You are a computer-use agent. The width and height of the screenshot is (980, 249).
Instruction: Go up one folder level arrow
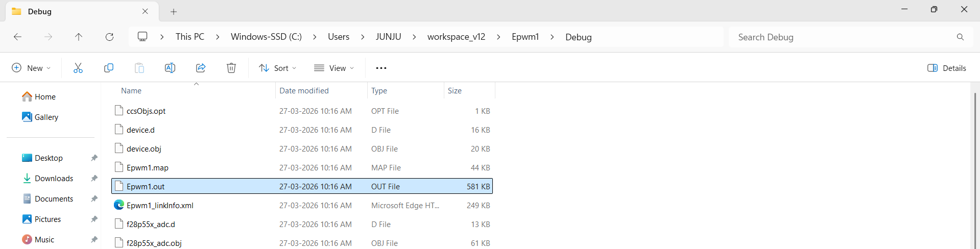pos(79,37)
